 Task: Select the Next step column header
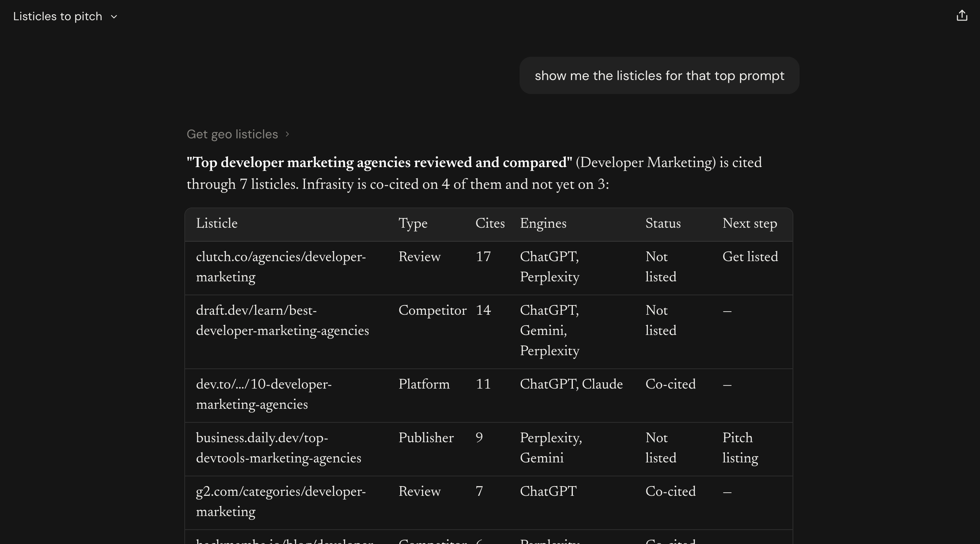750,223
